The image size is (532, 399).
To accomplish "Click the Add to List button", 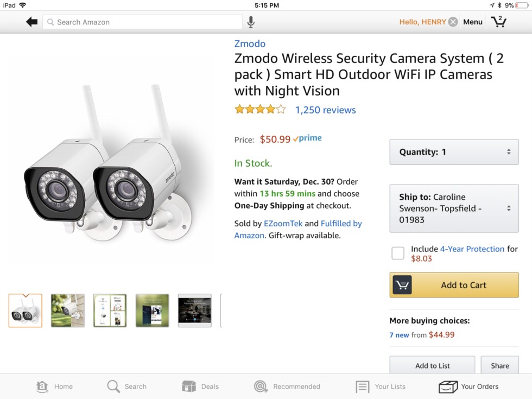I will pyautogui.click(x=432, y=365).
